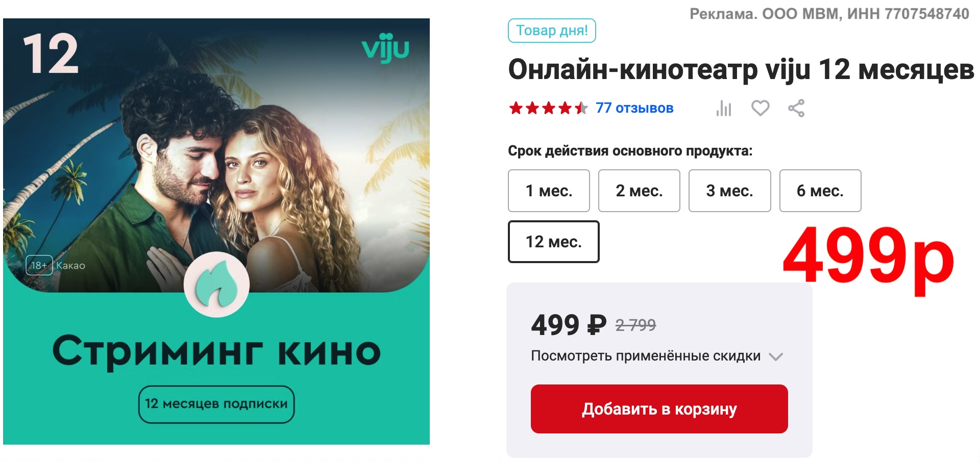Expand Посмотреть применённые скидки chevron

point(776,356)
